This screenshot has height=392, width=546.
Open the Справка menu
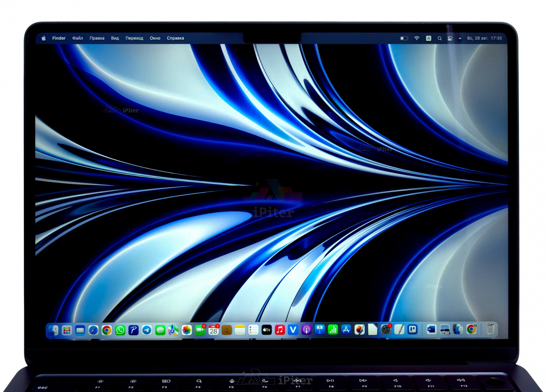[x=175, y=38]
